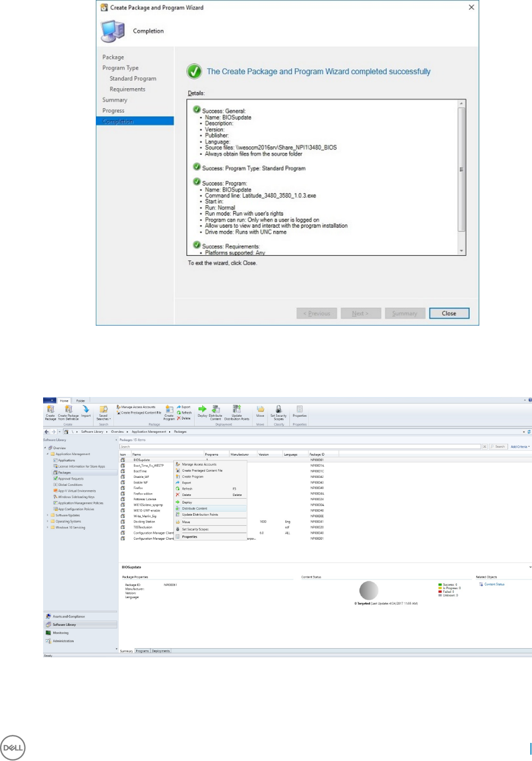Screen dimensions: 532x761
Task: Select Windows Sideloading Keys tree item
Action: point(76,497)
